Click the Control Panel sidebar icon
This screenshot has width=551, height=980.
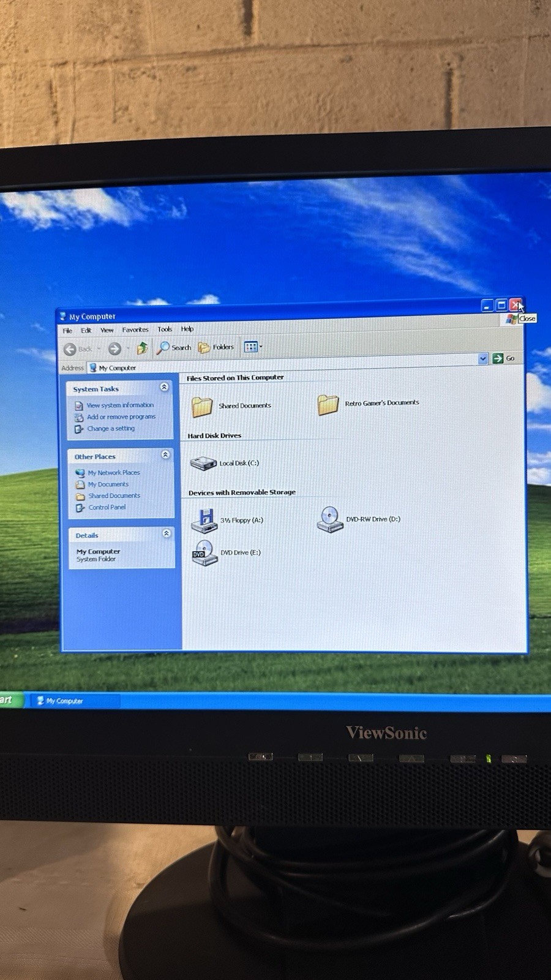(80, 508)
